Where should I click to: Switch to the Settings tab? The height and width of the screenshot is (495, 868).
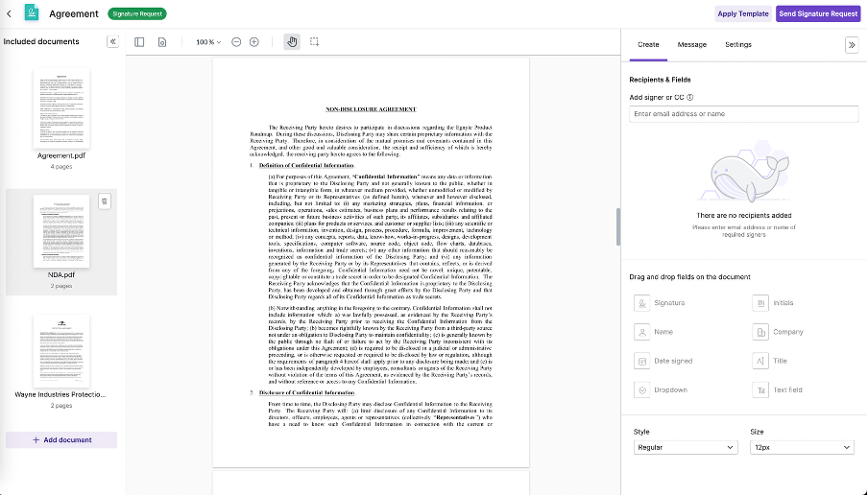click(x=738, y=45)
